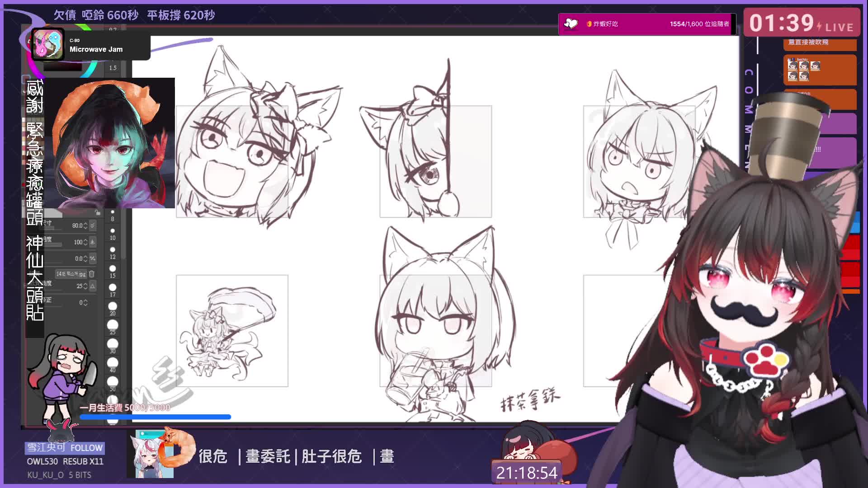Adjust the brush size 80.0 stepper arrows

(x=85, y=225)
